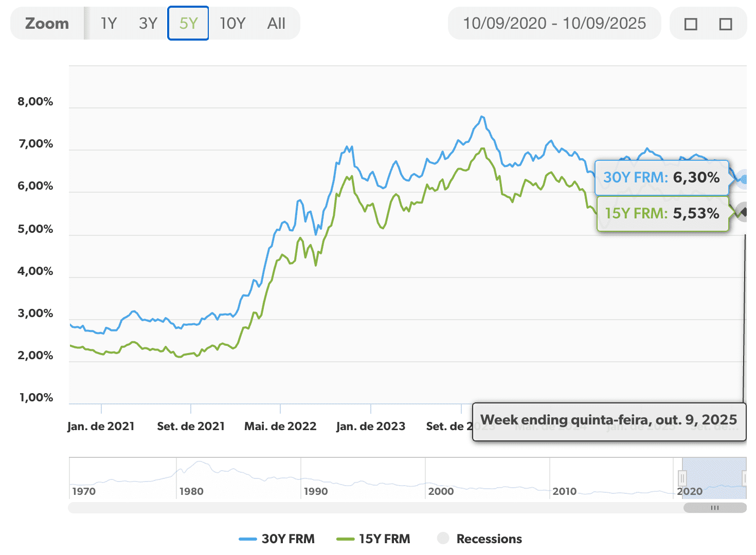This screenshot has height=555, width=756.
Task: Click the navigator's right range handle
Action: coord(745,478)
